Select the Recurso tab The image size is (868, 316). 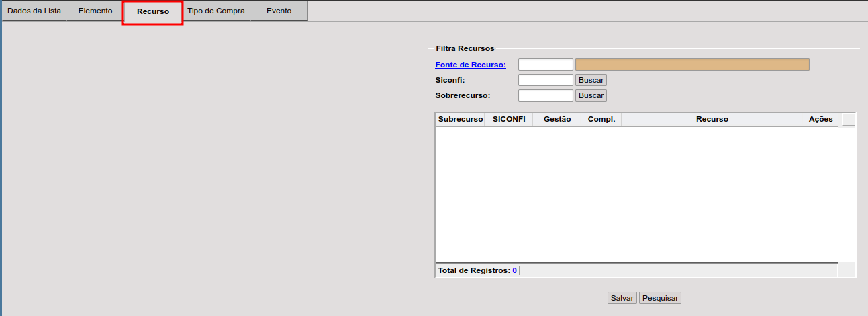(153, 11)
